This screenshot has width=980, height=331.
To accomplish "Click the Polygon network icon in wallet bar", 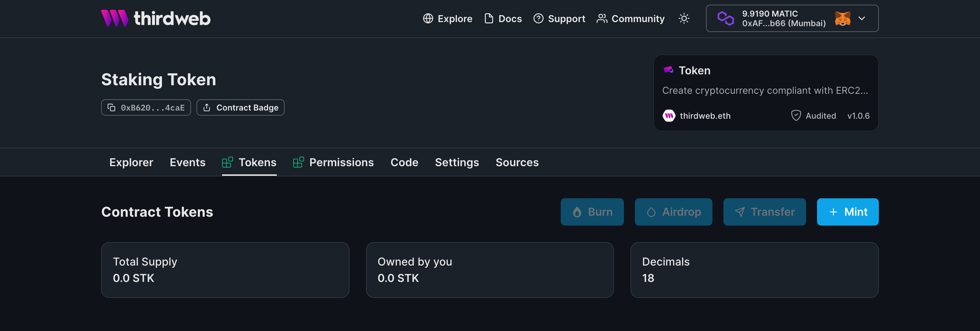I will point(727,18).
